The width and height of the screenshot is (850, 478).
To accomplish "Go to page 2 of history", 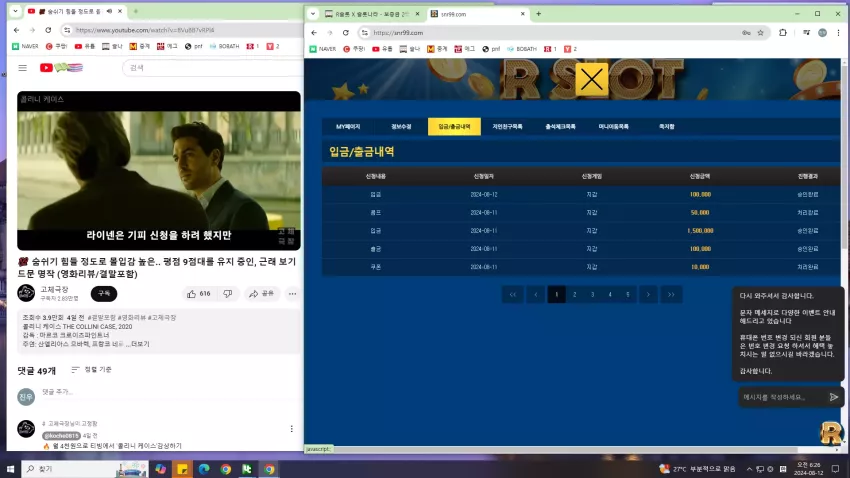I will coord(575,294).
